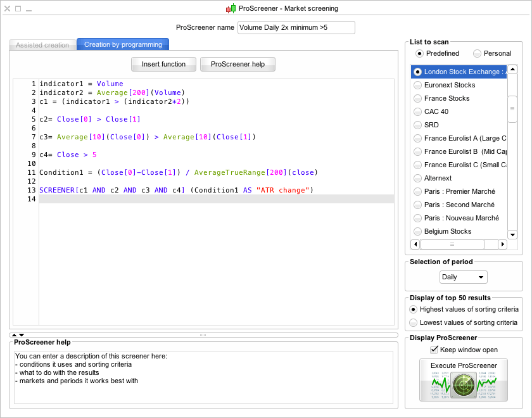Click the ProScreener candlestick icon in title bar
Image resolution: width=532 pixels, height=418 pixels.
[231, 8]
